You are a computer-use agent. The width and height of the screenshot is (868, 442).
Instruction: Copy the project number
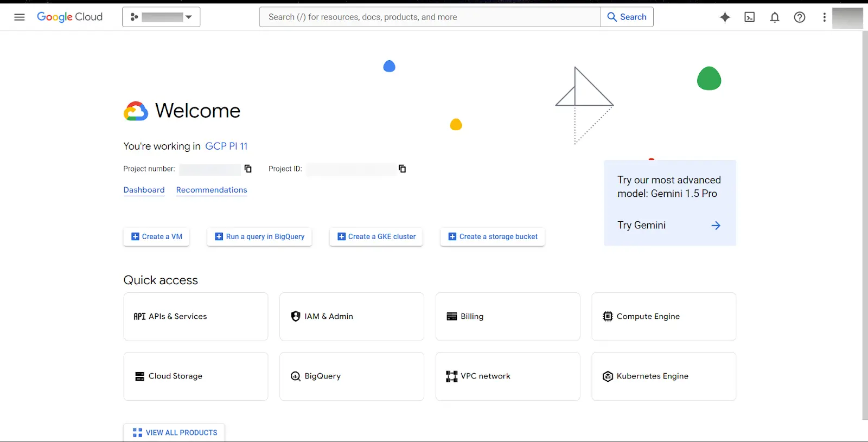(248, 169)
